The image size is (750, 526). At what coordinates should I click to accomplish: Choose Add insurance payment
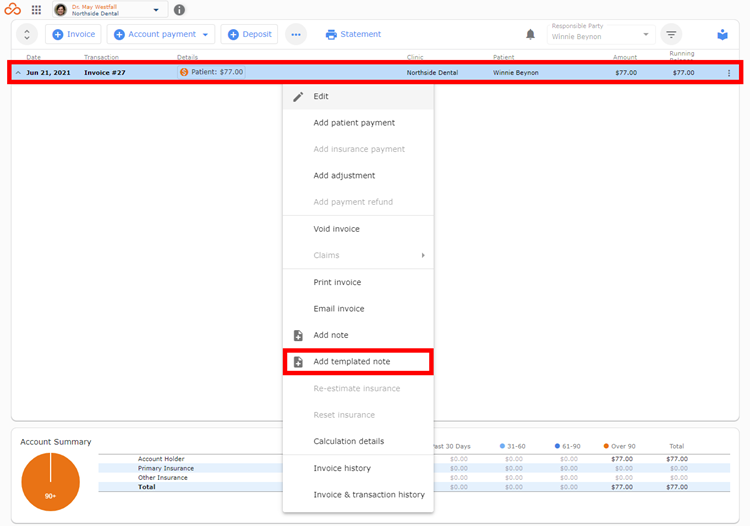click(358, 149)
